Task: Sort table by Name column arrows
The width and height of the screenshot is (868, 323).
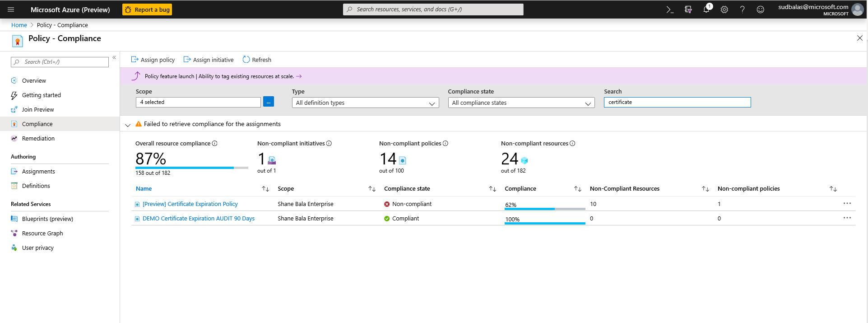Action: [265, 189]
